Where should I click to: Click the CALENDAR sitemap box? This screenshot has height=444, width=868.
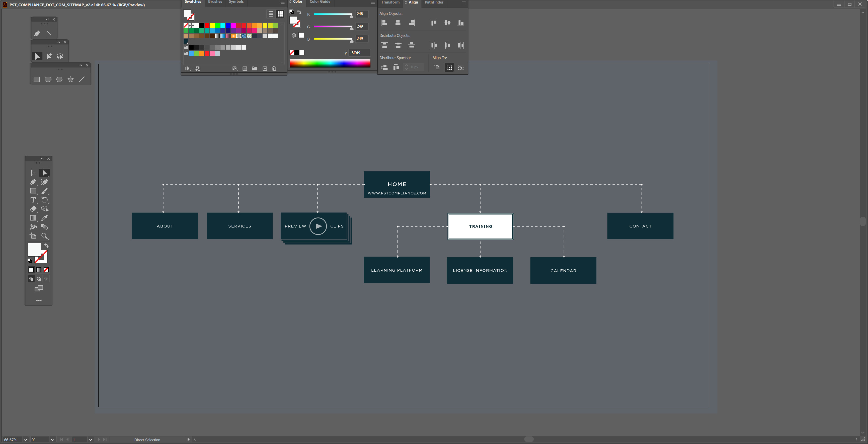(x=563, y=271)
